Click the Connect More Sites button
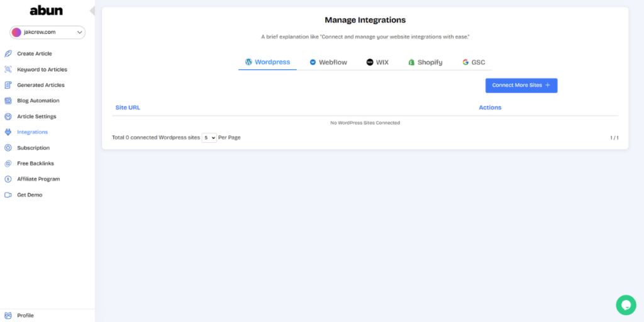This screenshot has width=644, height=322. [x=521, y=86]
